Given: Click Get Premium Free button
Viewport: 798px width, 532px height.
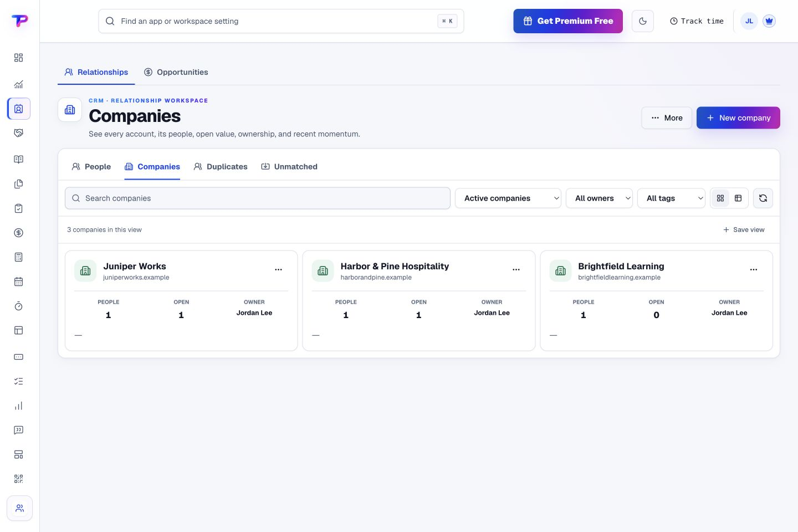Looking at the screenshot, I should click(568, 21).
